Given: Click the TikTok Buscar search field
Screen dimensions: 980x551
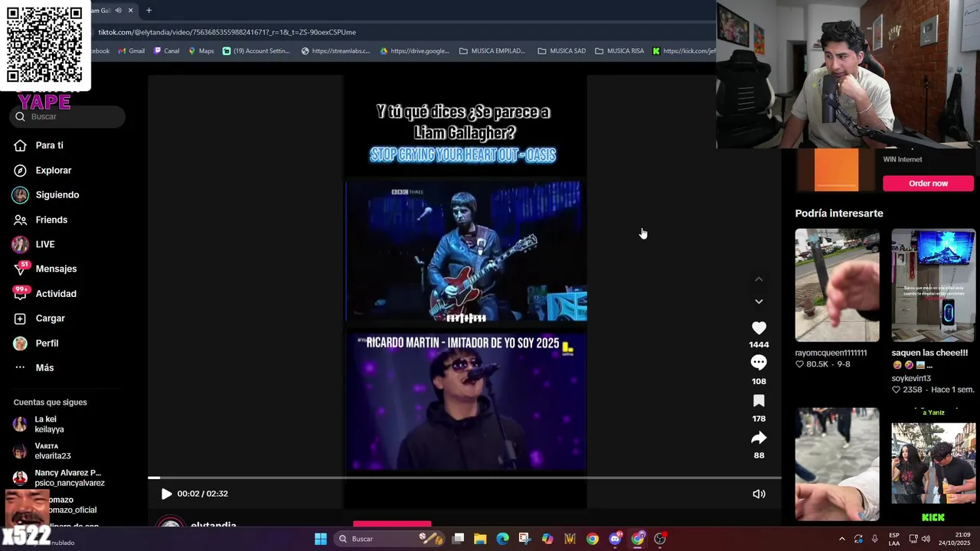Looking at the screenshot, I should [x=67, y=116].
